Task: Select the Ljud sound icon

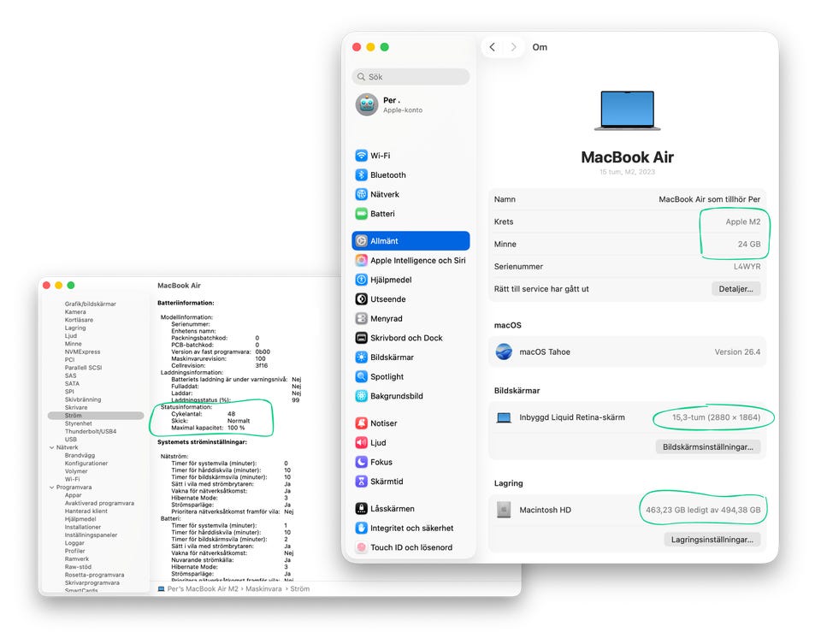Action: click(361, 442)
